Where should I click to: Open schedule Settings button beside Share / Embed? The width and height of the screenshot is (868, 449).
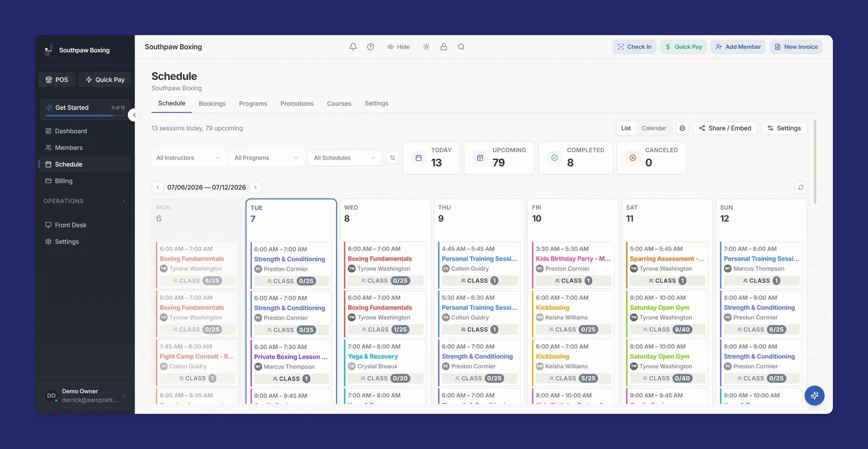tap(784, 128)
